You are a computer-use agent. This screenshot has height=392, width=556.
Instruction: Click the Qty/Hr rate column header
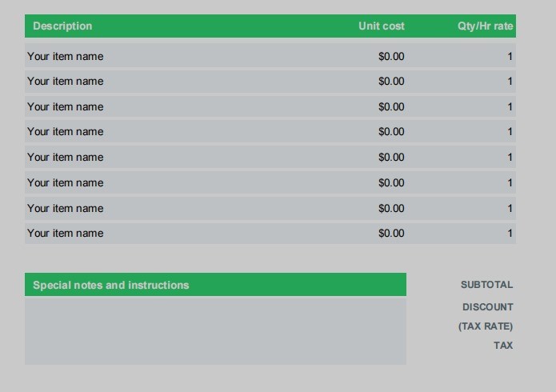[485, 26]
